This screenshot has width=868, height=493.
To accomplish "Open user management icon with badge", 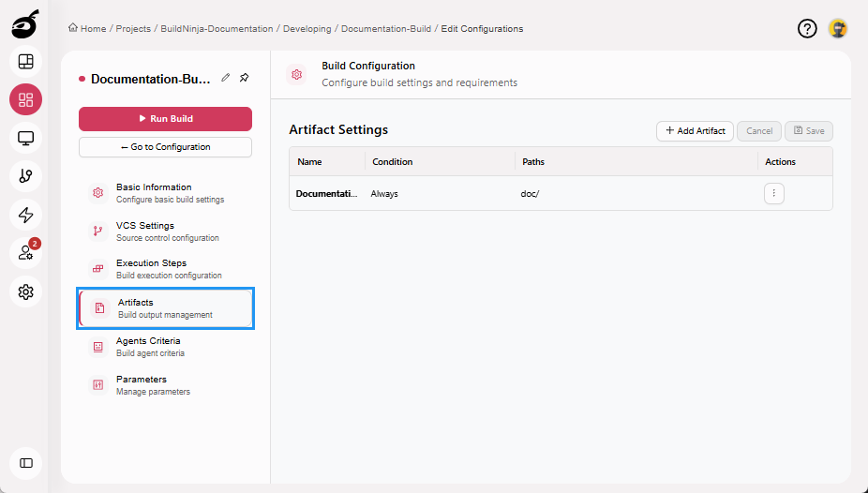I will point(25,253).
